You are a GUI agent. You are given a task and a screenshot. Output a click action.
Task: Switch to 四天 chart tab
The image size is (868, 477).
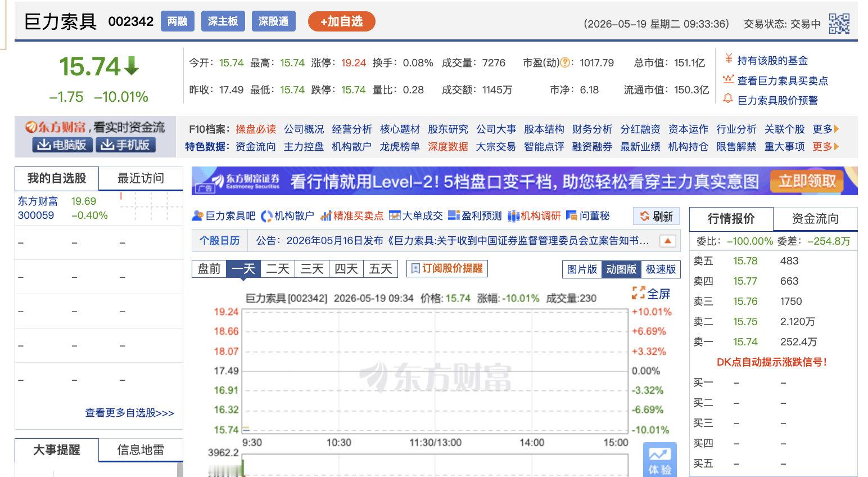[x=346, y=269]
